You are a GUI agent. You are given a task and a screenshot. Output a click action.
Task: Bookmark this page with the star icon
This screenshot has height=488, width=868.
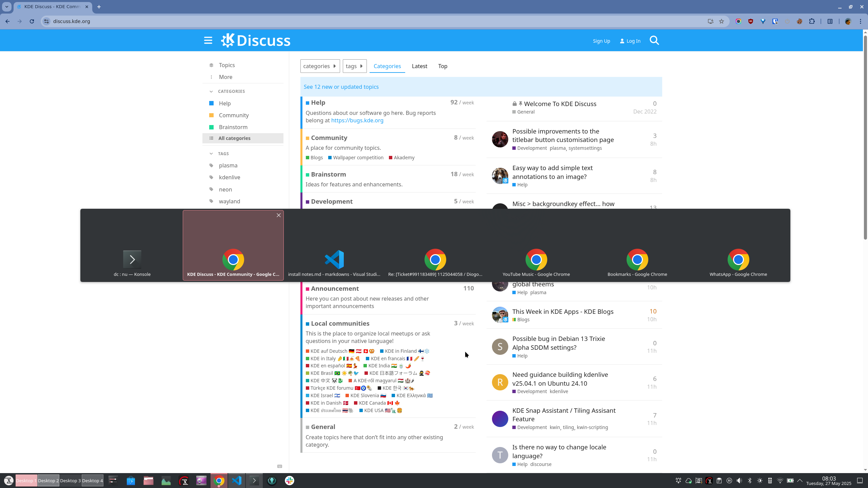(x=722, y=21)
